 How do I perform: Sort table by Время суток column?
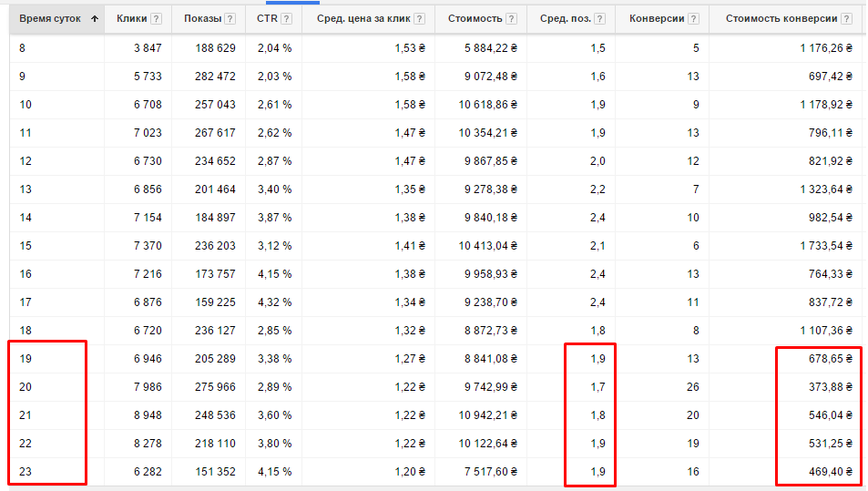pyautogui.click(x=50, y=18)
